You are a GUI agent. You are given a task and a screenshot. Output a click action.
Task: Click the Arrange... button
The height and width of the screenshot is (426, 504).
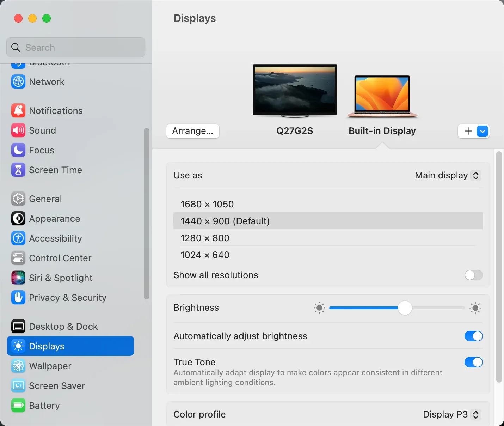[193, 131]
